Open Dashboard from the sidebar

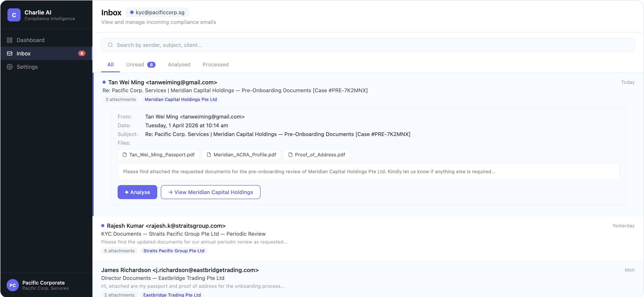point(30,40)
